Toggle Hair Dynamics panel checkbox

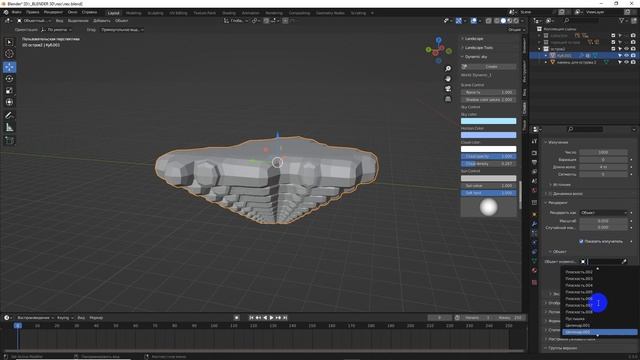point(550,193)
